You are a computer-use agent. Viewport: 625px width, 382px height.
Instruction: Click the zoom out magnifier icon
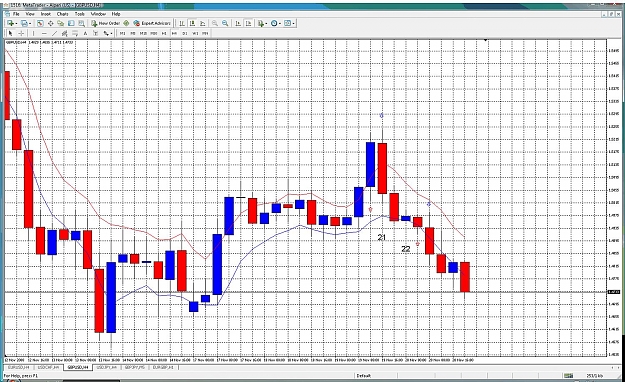point(225,23)
